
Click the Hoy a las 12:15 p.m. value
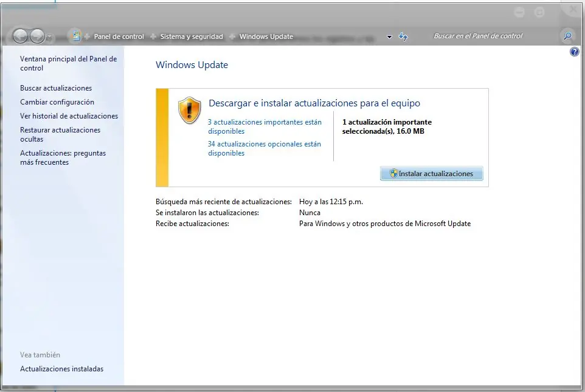pos(331,202)
